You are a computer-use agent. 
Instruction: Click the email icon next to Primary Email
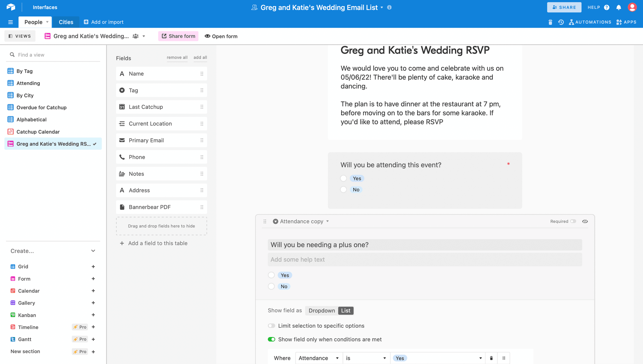point(122,140)
